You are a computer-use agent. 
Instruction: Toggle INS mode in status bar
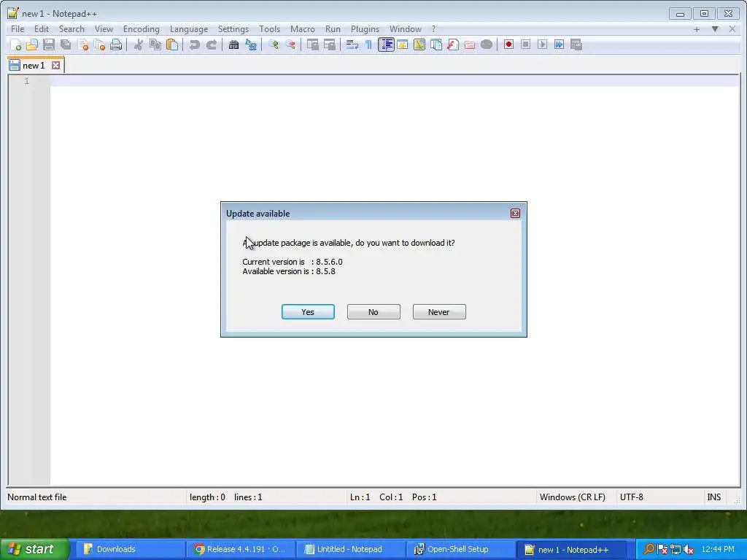pos(713,497)
